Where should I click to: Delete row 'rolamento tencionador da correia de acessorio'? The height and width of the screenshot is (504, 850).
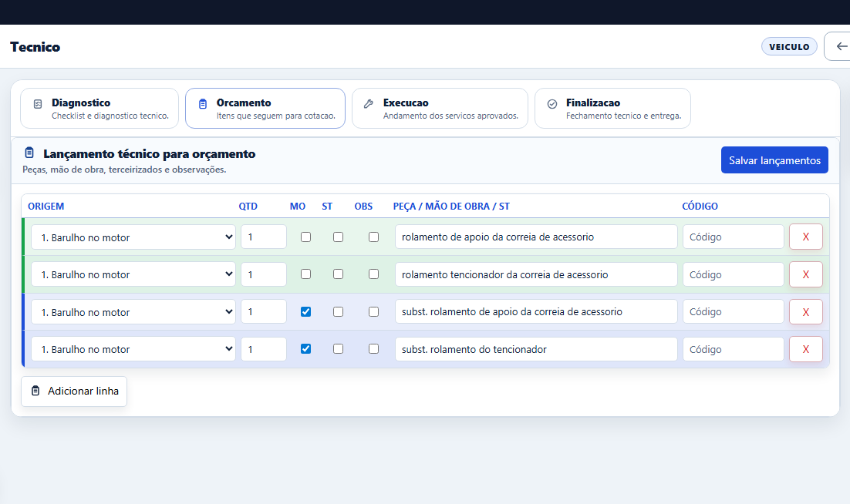click(x=805, y=274)
